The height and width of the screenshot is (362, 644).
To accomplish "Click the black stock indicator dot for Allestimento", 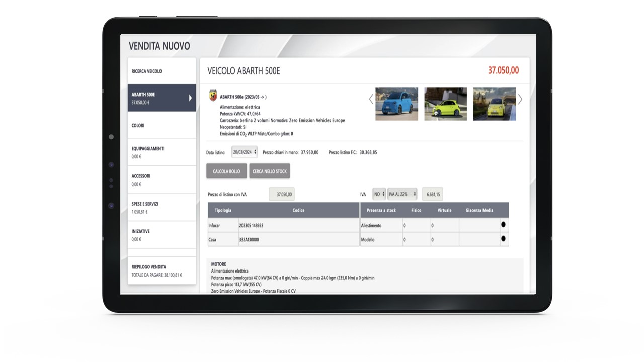I will [x=503, y=225].
